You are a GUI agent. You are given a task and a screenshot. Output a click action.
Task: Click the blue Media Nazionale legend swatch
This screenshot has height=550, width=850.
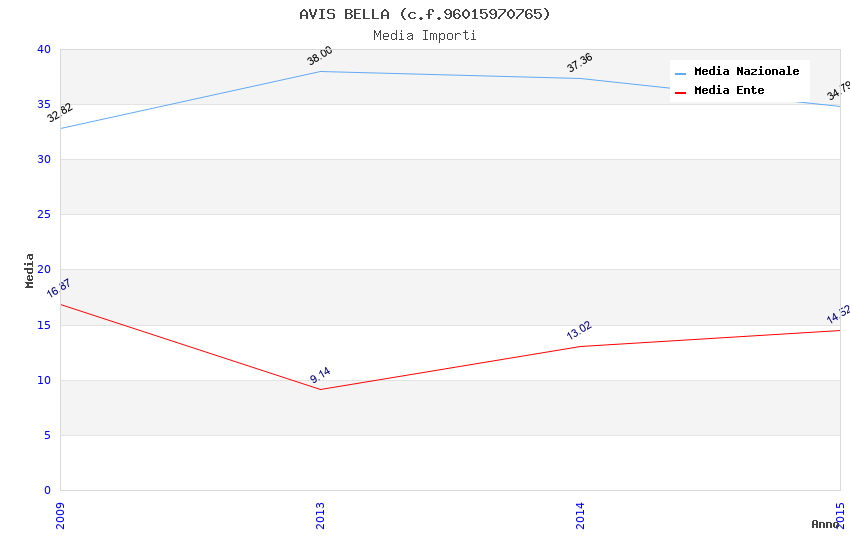click(681, 73)
